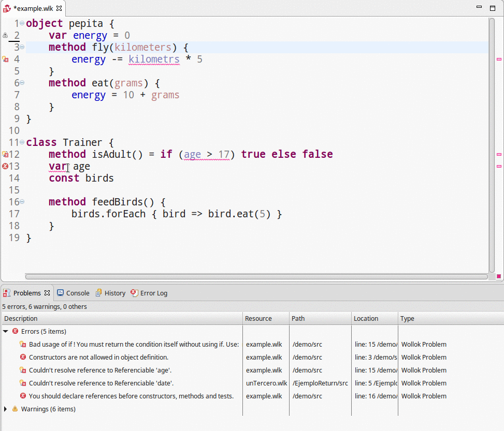This screenshot has width=504, height=431.
Task: Click the warning icon for Warnings group
Action: (x=15, y=409)
